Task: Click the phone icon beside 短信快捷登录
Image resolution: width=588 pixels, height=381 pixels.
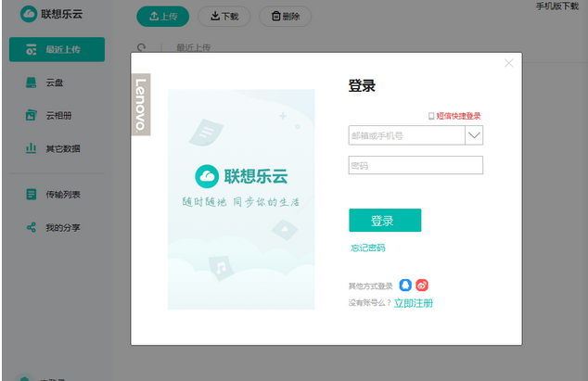Action: [x=431, y=116]
